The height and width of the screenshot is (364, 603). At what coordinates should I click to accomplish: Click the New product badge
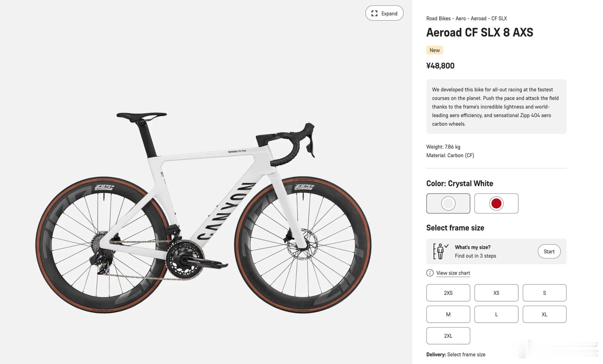coord(434,50)
